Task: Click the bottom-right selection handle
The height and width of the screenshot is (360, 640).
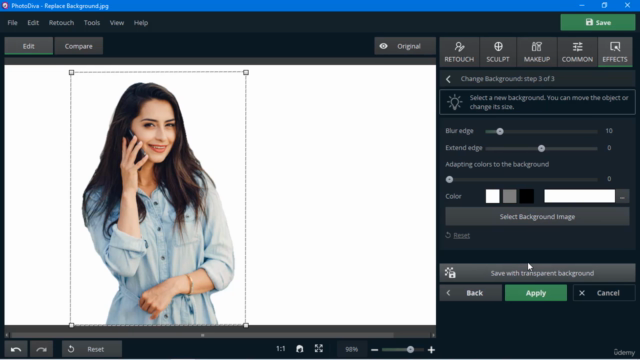Action: pos(246,325)
